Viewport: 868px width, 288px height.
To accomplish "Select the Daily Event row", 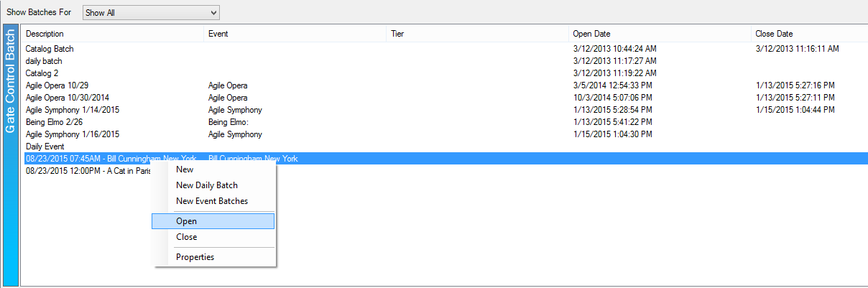I will (x=45, y=147).
